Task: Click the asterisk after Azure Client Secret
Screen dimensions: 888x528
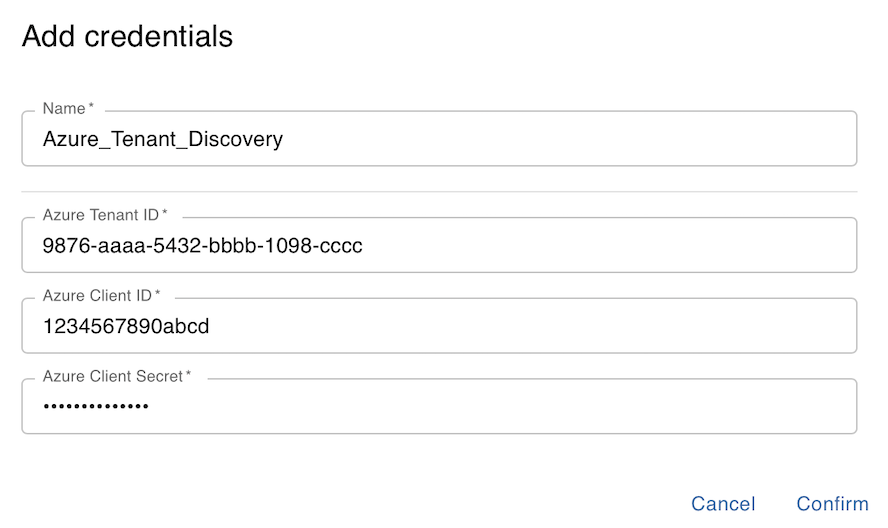Action: click(x=188, y=375)
